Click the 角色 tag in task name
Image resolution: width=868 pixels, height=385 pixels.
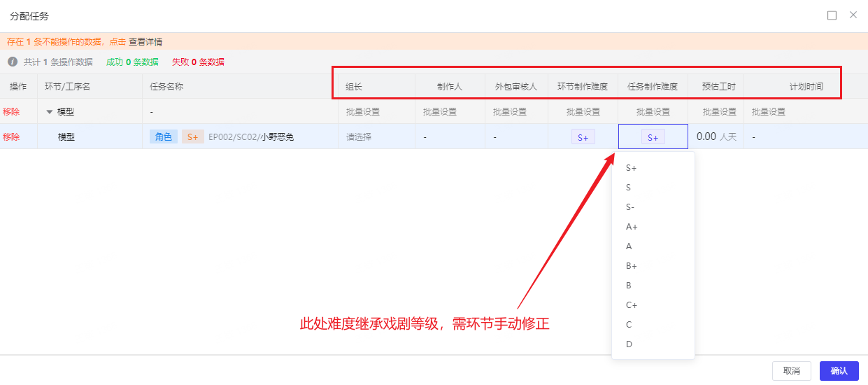tap(164, 137)
